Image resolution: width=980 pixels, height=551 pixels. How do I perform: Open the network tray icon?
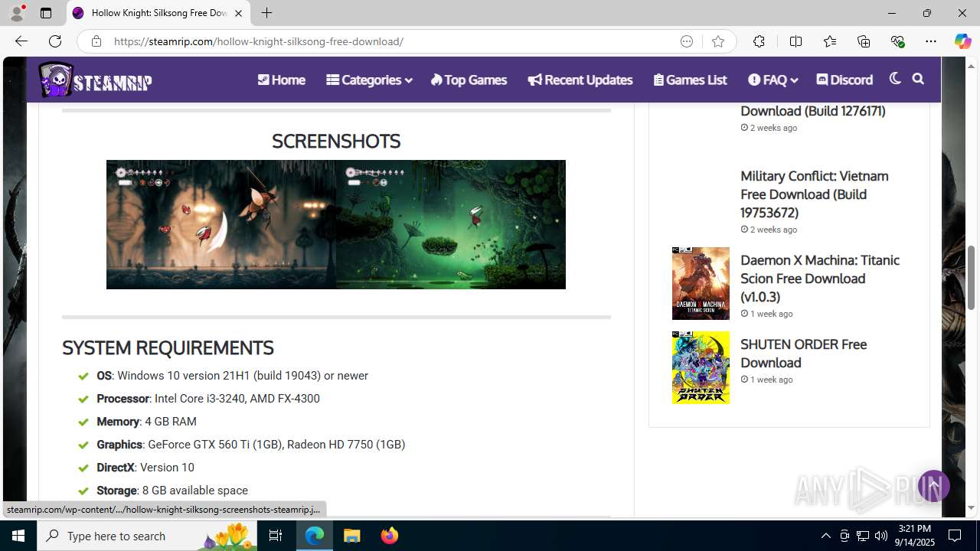[862, 536]
